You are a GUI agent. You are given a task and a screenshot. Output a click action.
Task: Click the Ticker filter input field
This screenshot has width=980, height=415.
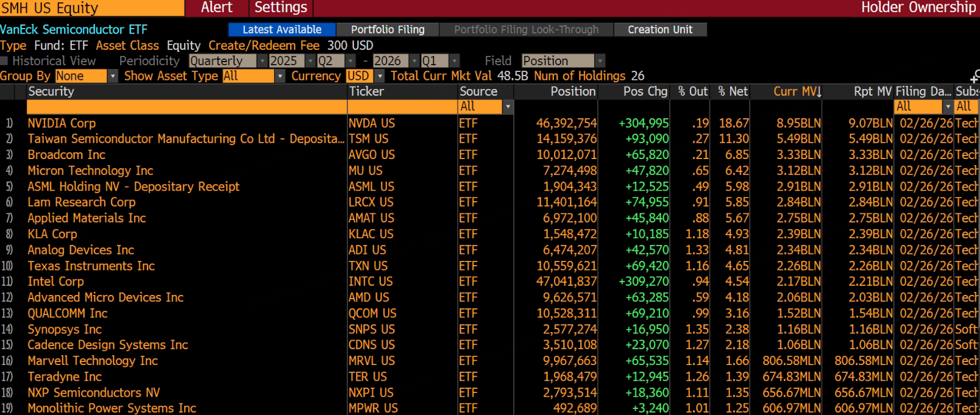click(402, 107)
